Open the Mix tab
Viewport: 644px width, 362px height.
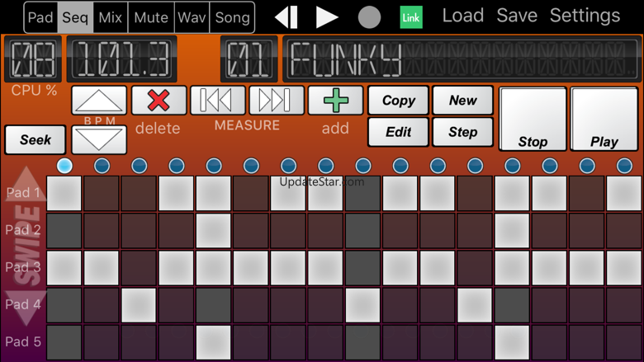(111, 17)
